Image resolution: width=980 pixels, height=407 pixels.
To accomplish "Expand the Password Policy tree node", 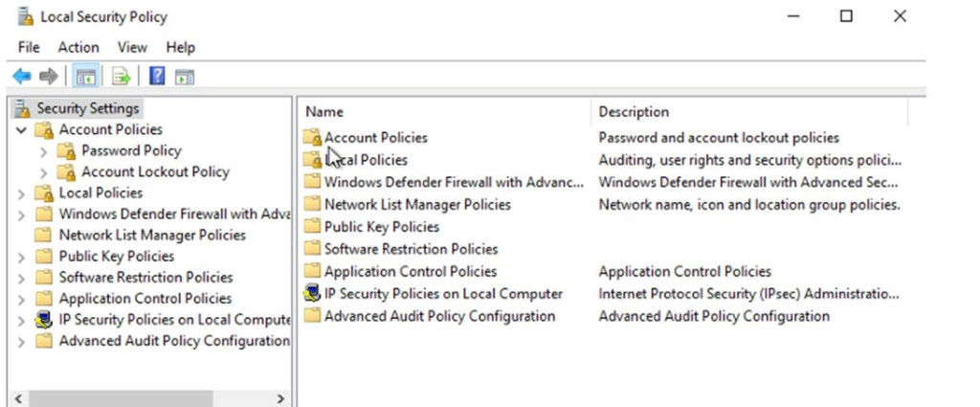I will [x=43, y=151].
